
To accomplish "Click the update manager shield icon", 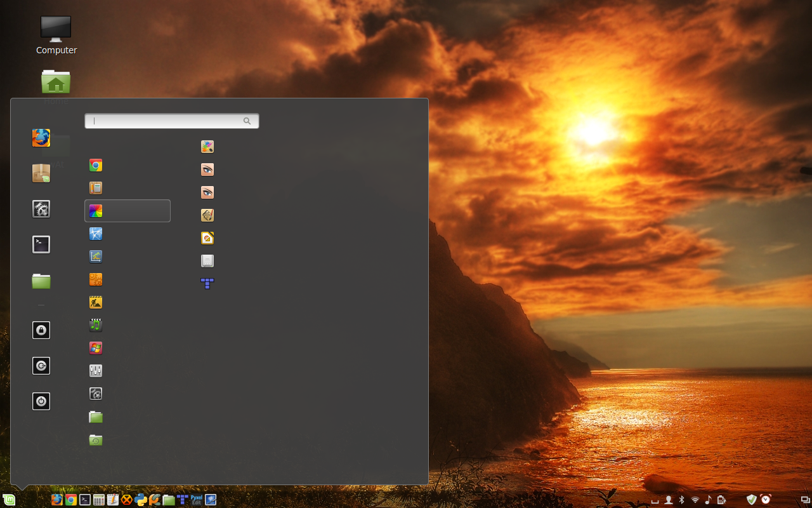I will (752, 500).
